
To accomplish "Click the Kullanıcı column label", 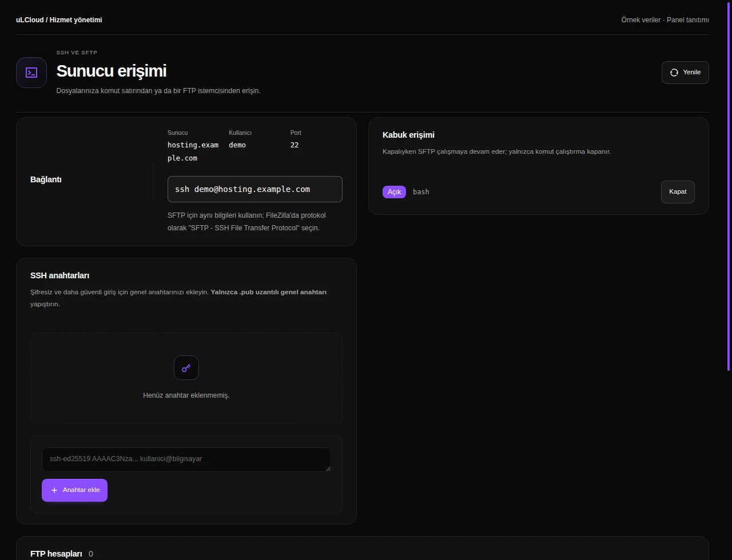I will click(x=240, y=133).
